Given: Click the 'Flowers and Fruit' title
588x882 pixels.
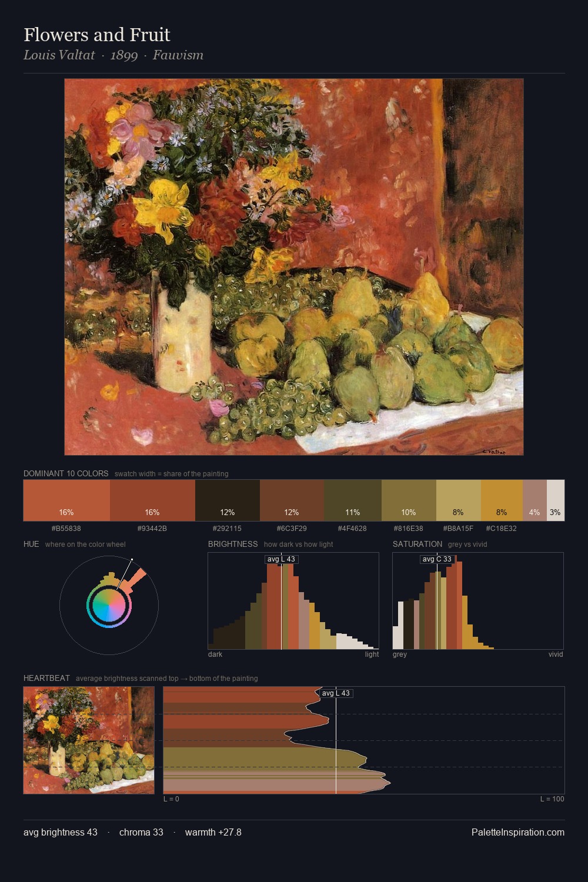Looking at the screenshot, I should click(x=97, y=35).
